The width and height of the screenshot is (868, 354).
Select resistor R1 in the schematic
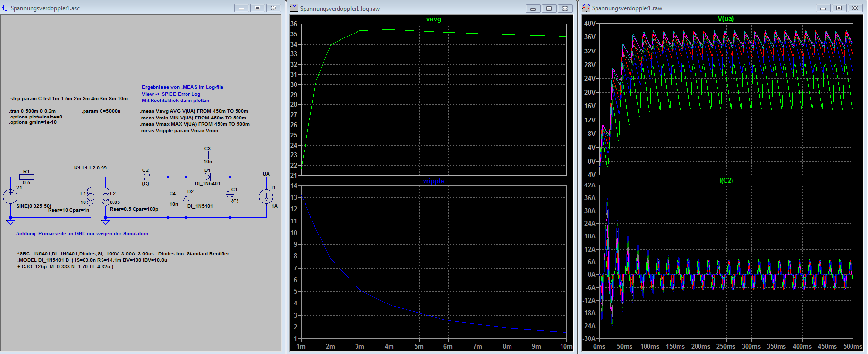27,177
